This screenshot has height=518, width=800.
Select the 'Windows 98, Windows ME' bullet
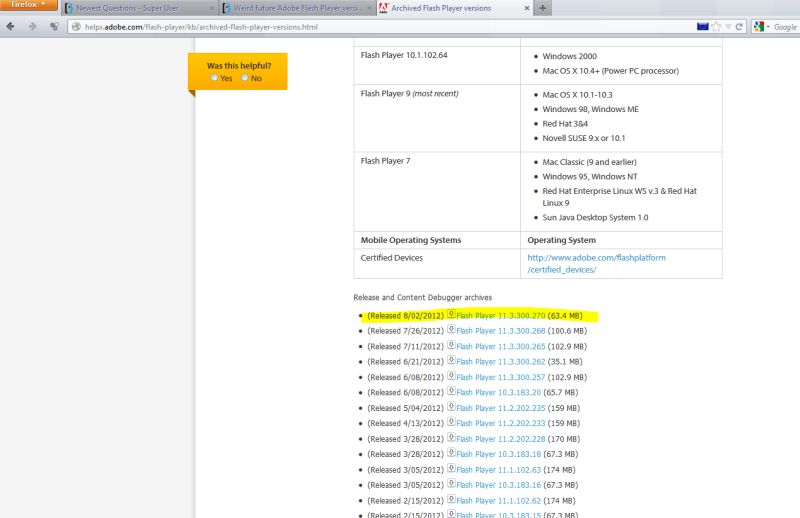(590, 109)
